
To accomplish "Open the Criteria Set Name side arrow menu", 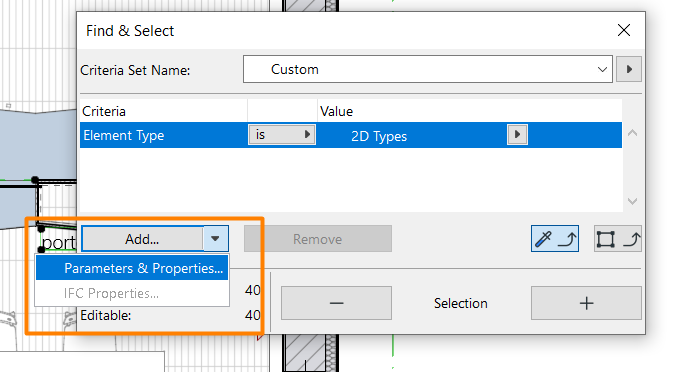I will [x=629, y=69].
